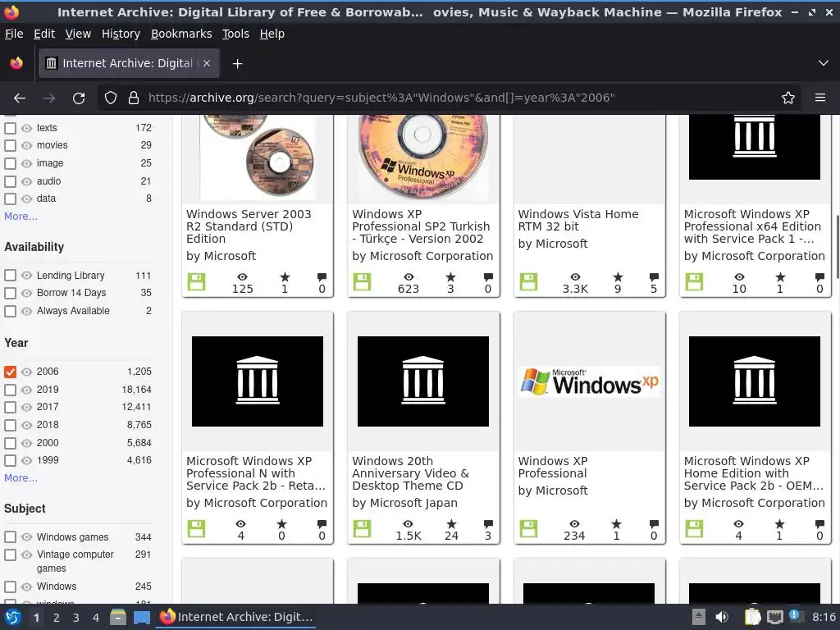
Task: Open the file manager in the taskbar
Action: coord(118,617)
